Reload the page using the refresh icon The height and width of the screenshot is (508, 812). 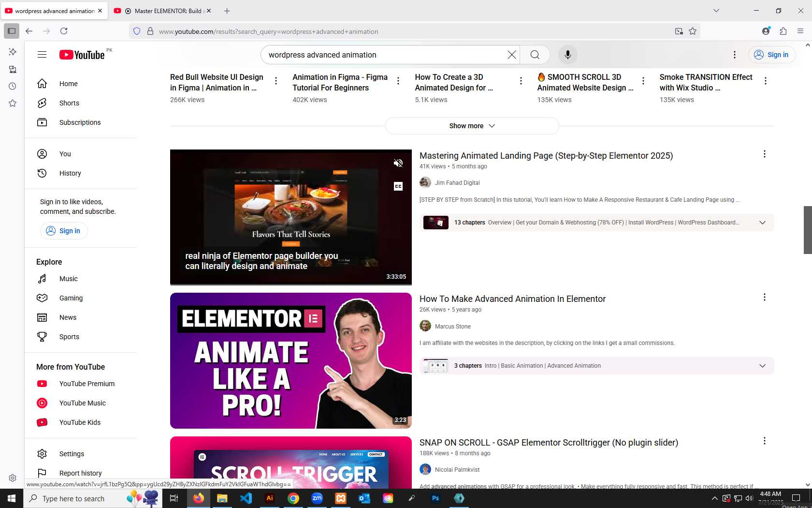pyautogui.click(x=64, y=31)
